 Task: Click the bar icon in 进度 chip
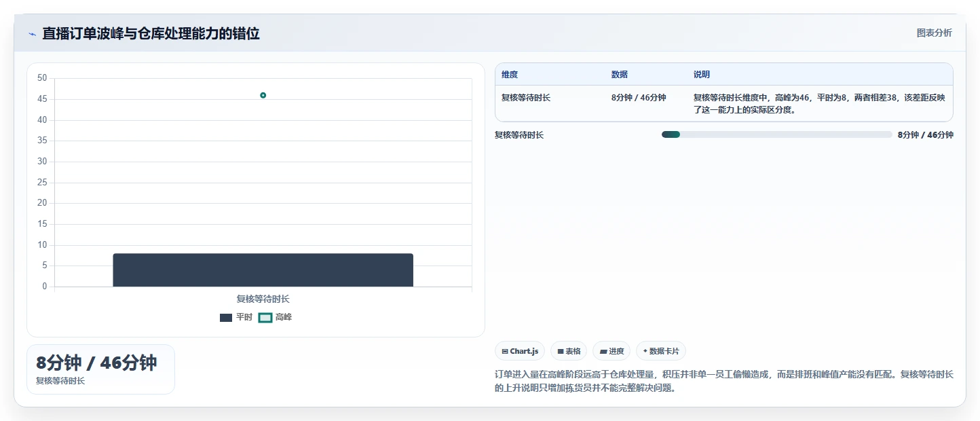(603, 351)
